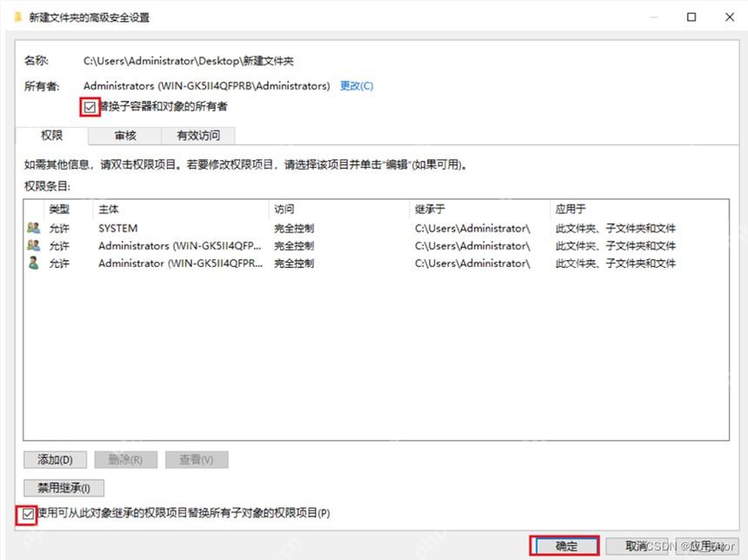Click the 查看(V) button

coord(197,460)
